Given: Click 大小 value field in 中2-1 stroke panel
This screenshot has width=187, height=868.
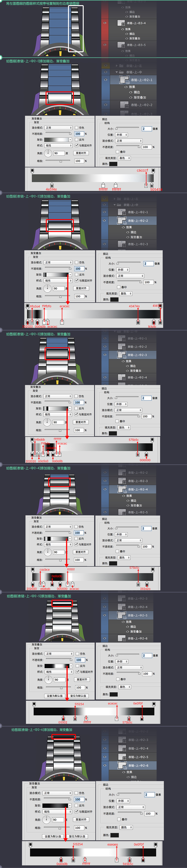Looking at the screenshot, I should coord(147,128).
